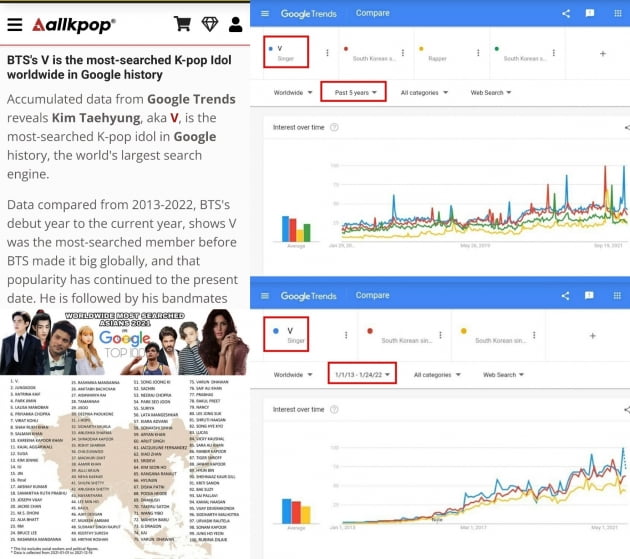
Task: Open three-dot menu for red South Korean term, upper panel
Action: click(x=403, y=53)
